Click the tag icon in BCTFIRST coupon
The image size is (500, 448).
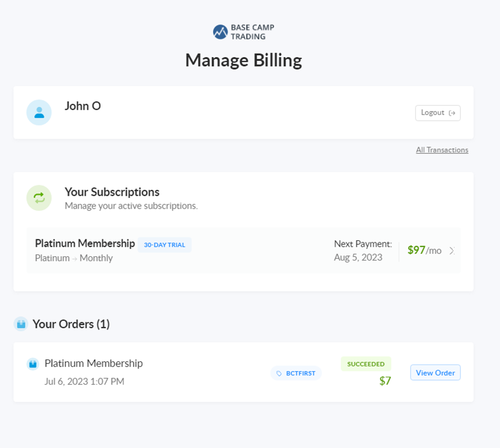click(x=279, y=374)
